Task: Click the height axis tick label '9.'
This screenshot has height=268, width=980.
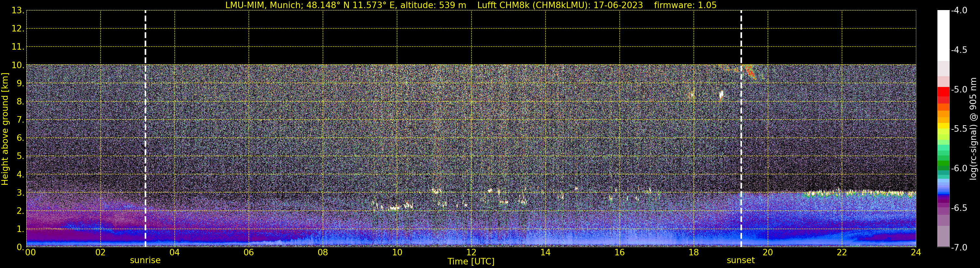Action: coord(20,83)
